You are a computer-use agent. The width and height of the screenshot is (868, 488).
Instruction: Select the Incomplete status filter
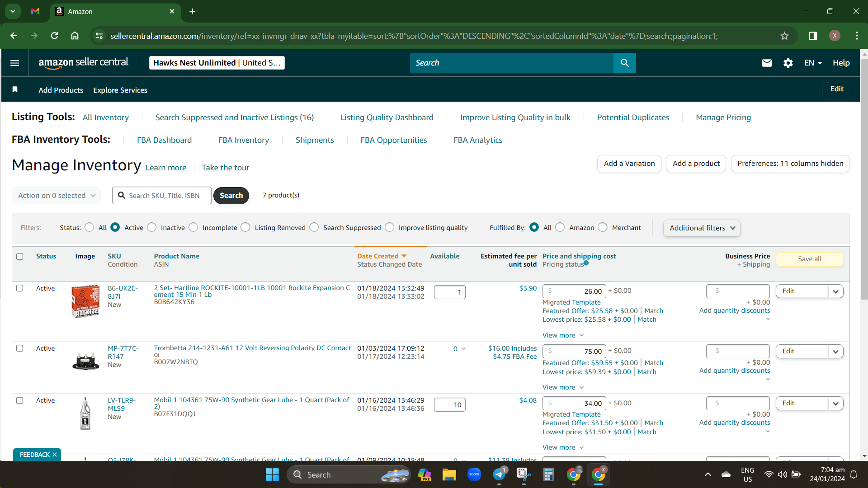[x=193, y=227]
